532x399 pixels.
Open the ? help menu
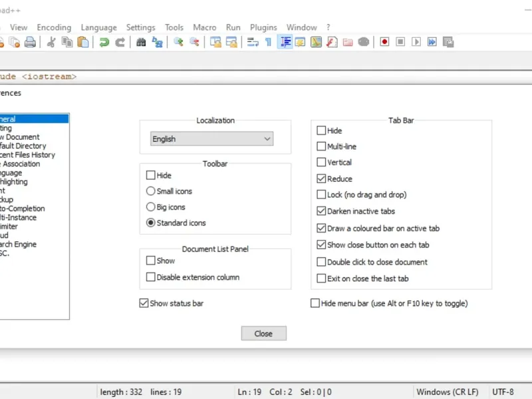point(328,27)
